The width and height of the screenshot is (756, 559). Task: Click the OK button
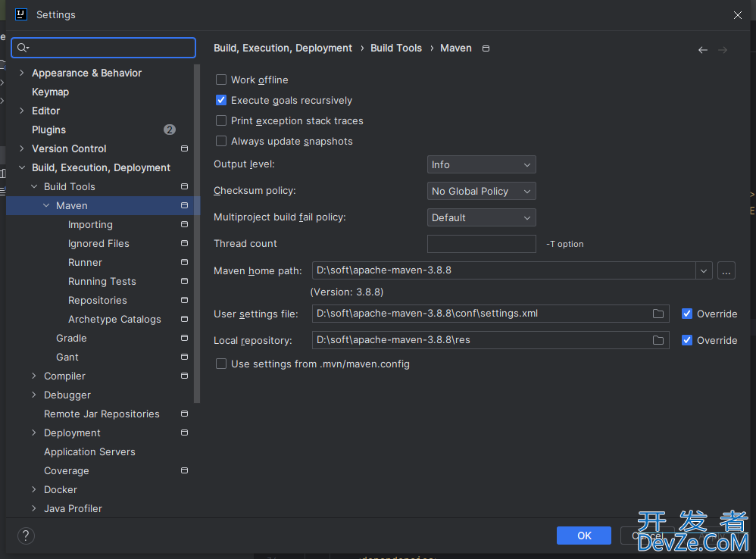pyautogui.click(x=584, y=536)
